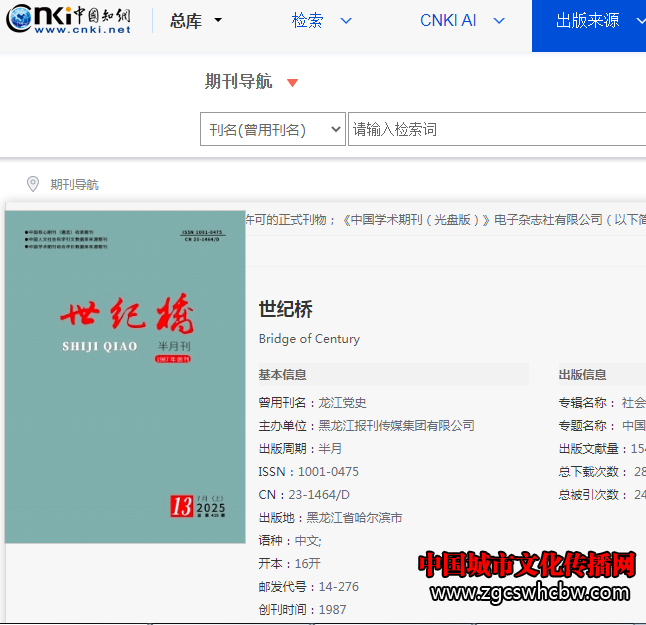Select the 出版信息 section header
646x625 pixels.
[582, 375]
